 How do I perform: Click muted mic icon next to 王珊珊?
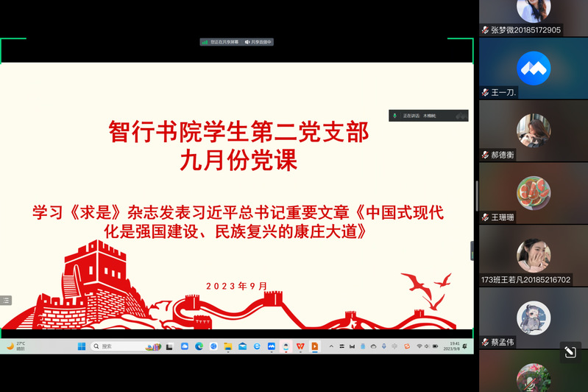coord(486,217)
